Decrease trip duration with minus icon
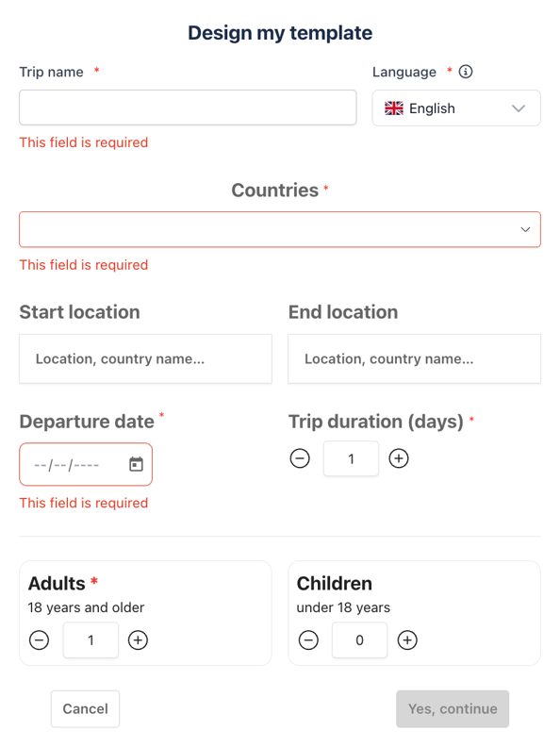Viewport: 560px width, 747px height. 300,458
